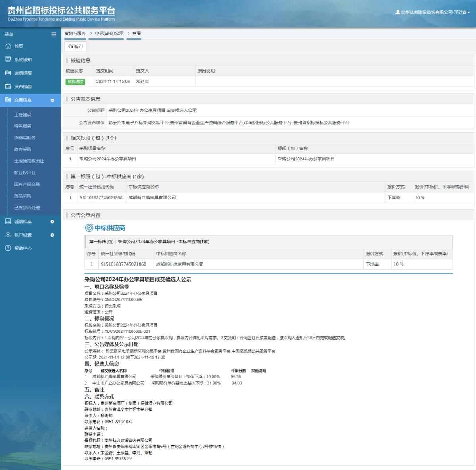Click the submit time 2024-11-14 15:06
This screenshot has height=470, width=476.
(113, 82)
